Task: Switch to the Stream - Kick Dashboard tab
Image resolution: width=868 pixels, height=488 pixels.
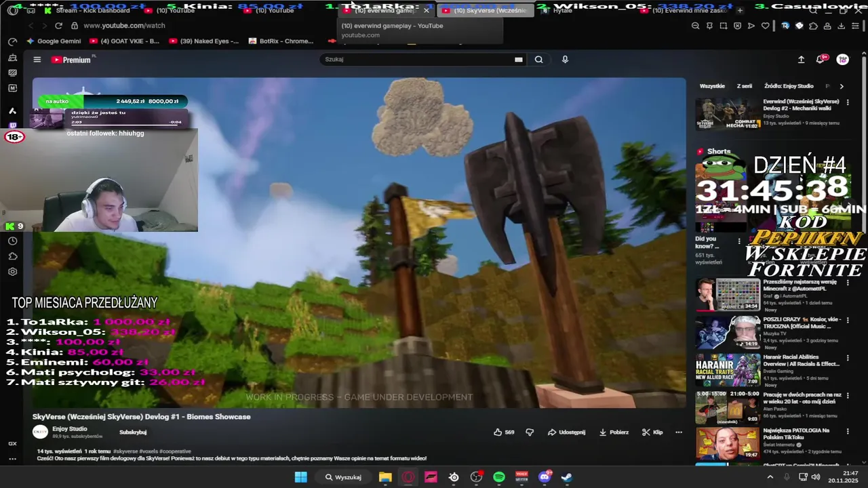Action: pyautogui.click(x=87, y=10)
